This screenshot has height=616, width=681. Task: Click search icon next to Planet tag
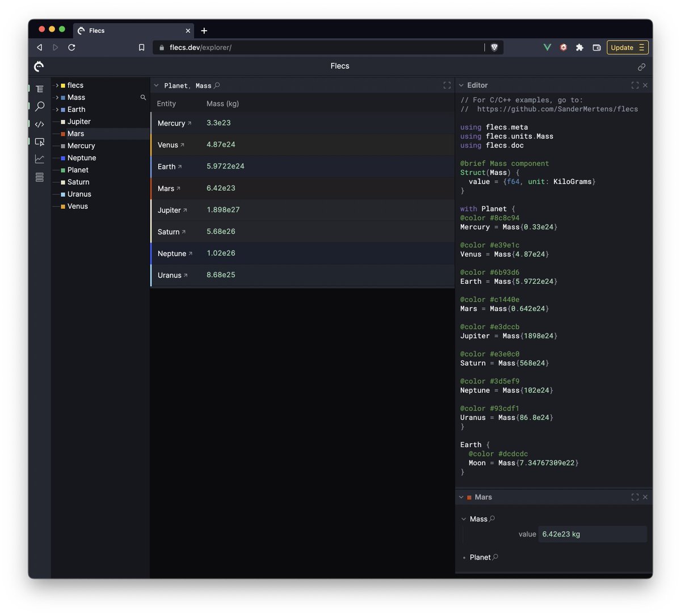point(495,557)
